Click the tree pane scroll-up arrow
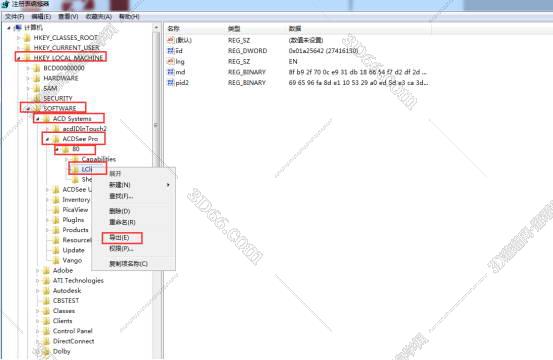The height and width of the screenshot is (360, 553). tap(156, 28)
